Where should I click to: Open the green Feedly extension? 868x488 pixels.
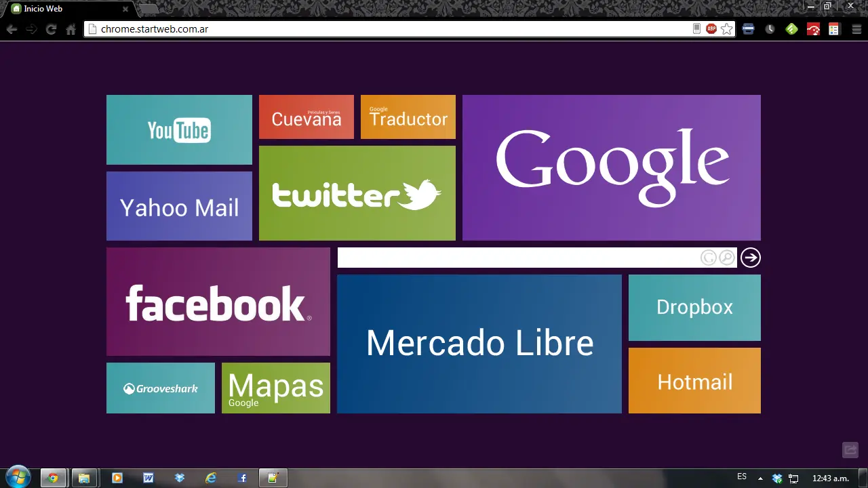click(791, 29)
